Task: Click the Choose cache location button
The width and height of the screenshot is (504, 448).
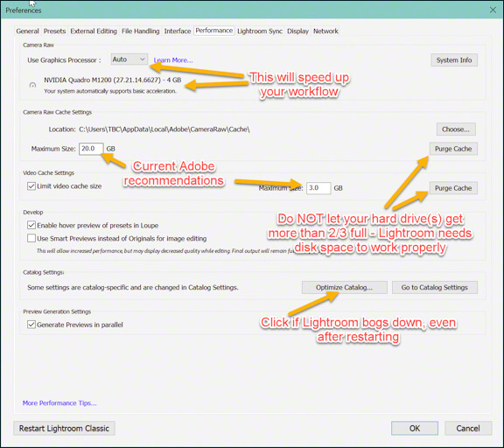Action: (456, 129)
